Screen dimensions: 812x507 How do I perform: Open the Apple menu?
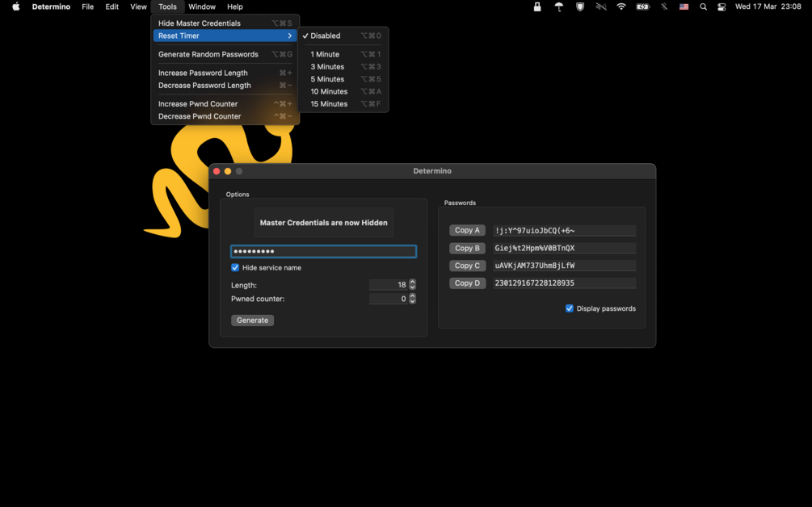coord(16,6)
